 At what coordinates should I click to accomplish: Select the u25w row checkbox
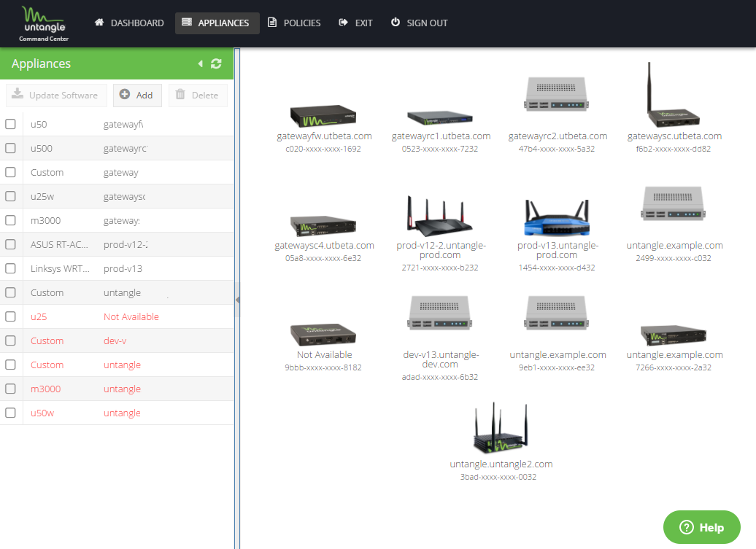[x=11, y=196]
